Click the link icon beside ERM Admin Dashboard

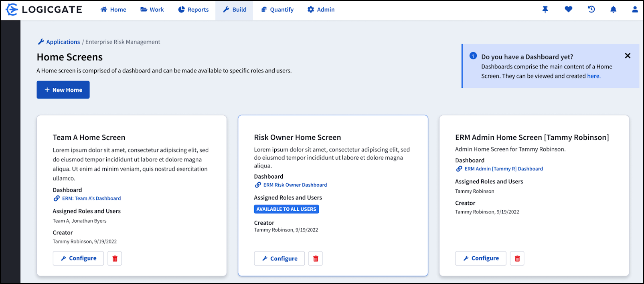[459, 169]
